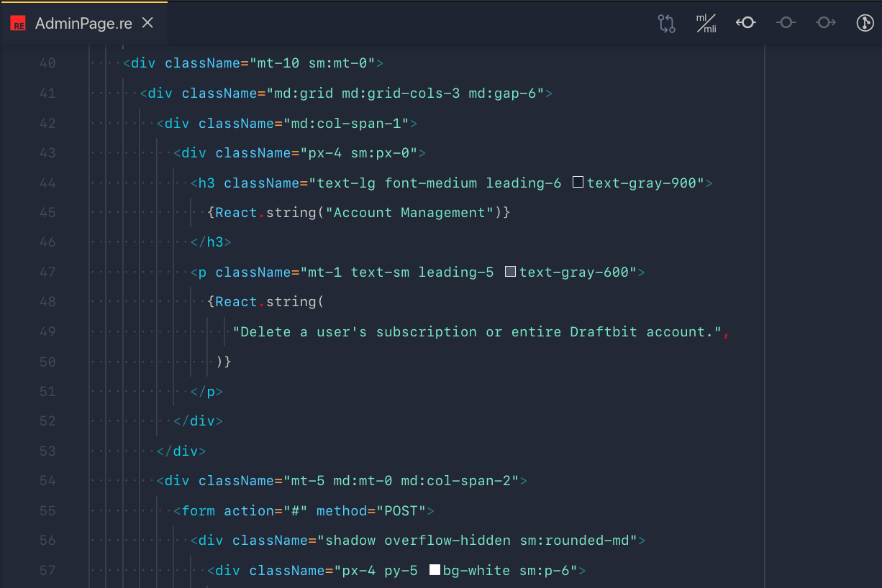Place cursor on the h3 opening tag
882x588 pixels.
(206, 183)
